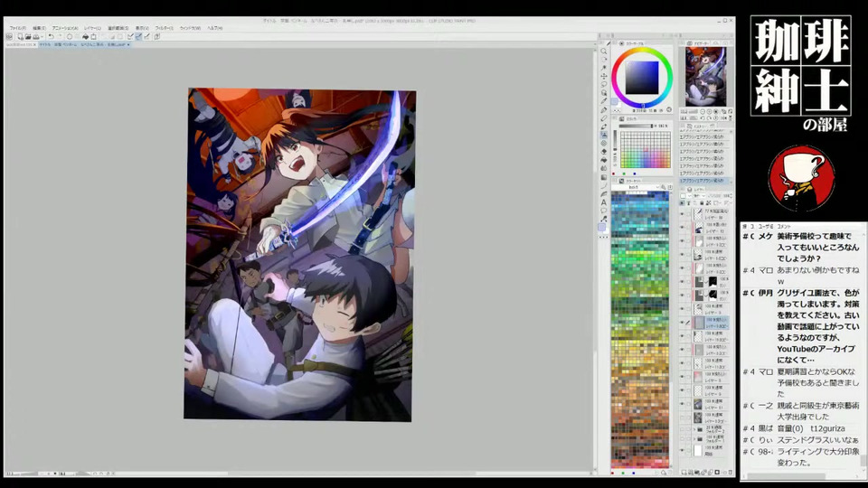
Task: Expand the フォルダー 1 layer folder
Action: coord(694,439)
